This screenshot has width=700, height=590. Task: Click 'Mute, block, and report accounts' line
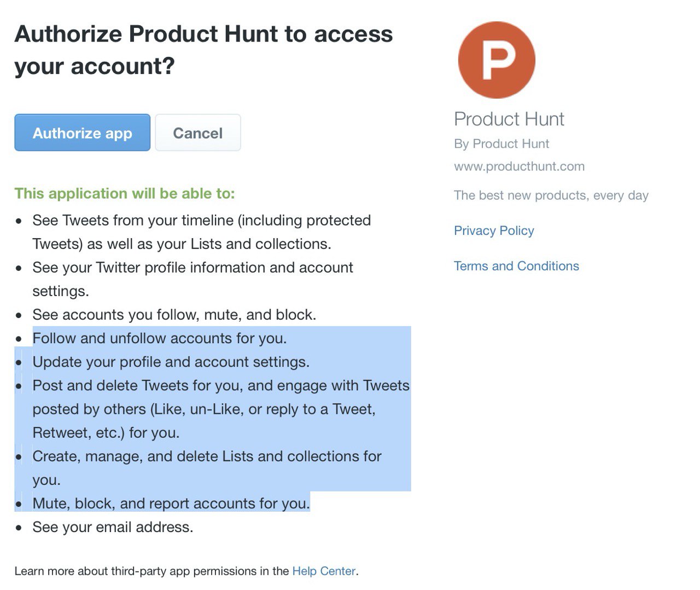(x=171, y=503)
